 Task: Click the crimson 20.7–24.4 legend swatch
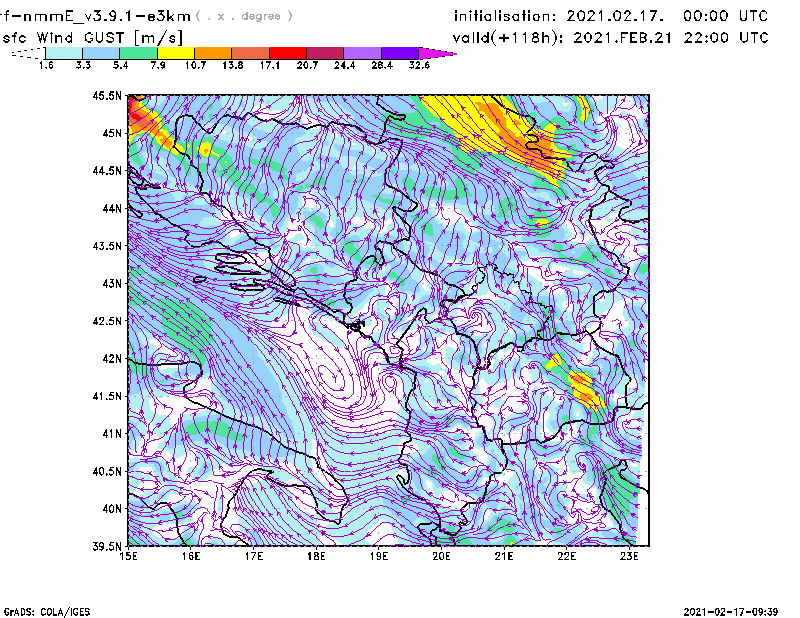[x=325, y=53]
